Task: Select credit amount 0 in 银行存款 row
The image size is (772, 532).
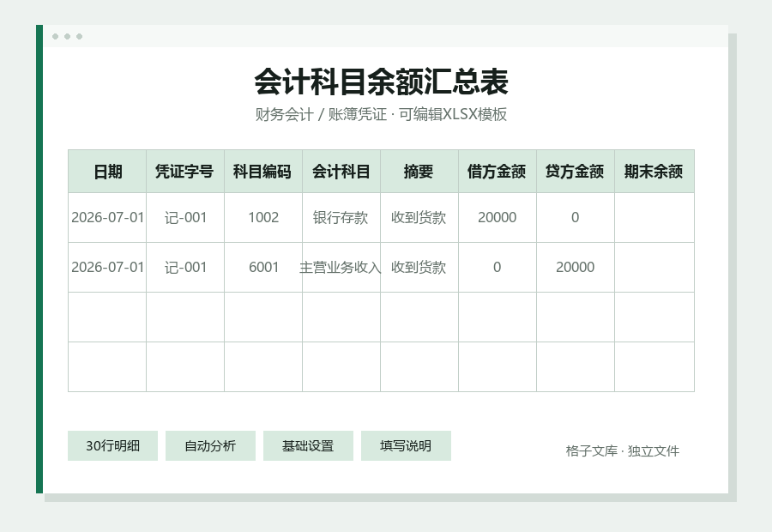Action: pyautogui.click(x=576, y=218)
